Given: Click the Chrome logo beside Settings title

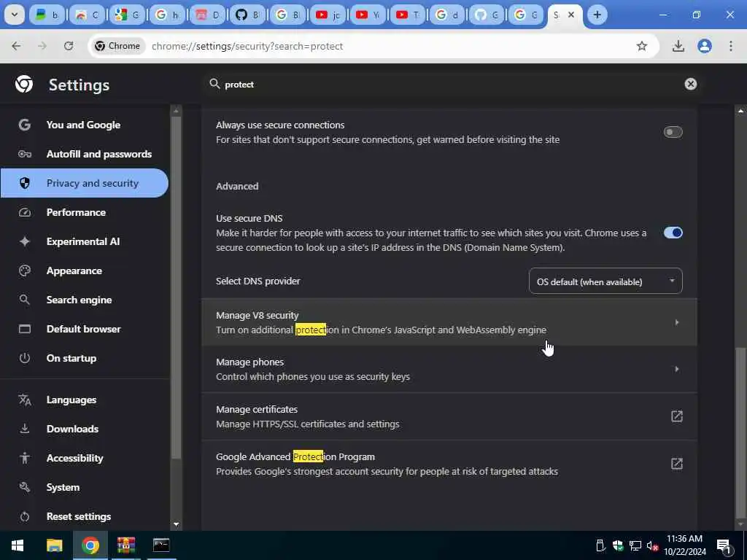Looking at the screenshot, I should coord(24,85).
